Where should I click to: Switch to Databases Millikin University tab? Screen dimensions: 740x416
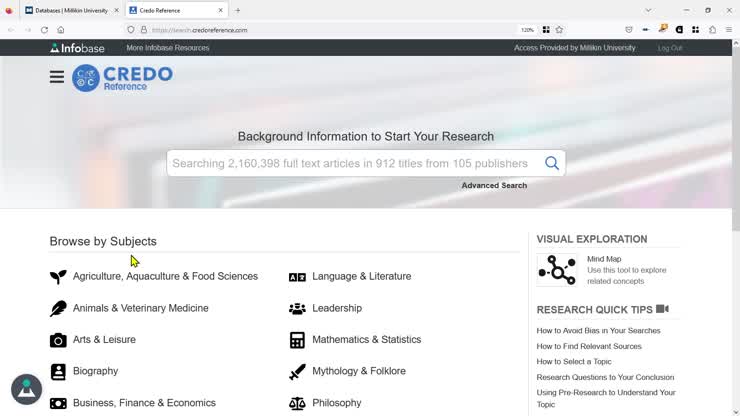point(71,10)
